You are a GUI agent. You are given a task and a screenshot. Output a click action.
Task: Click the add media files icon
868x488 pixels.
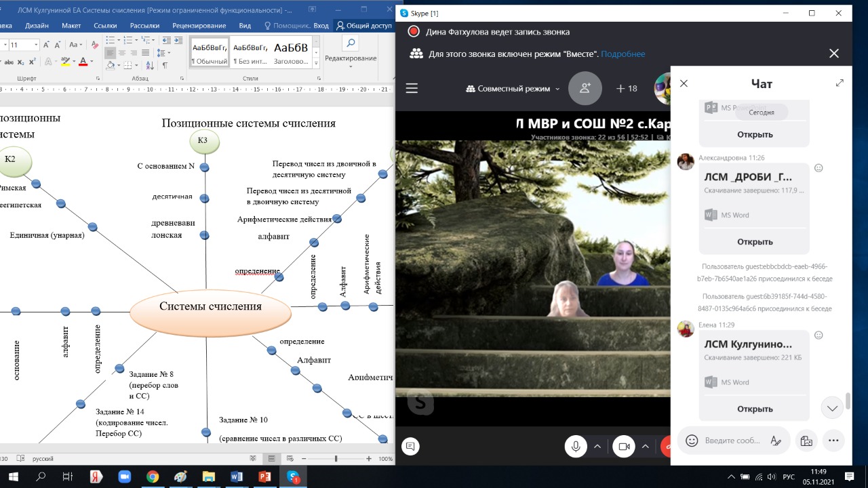click(x=806, y=441)
